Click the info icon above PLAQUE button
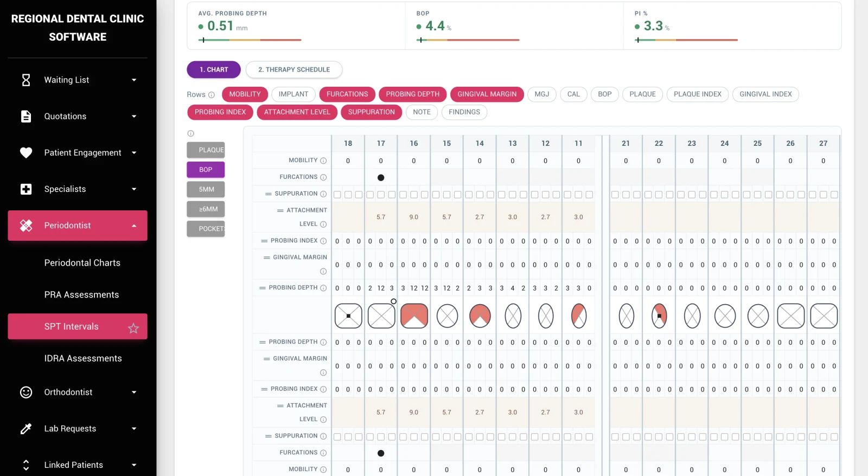Image resolution: width=868 pixels, height=476 pixels. (x=190, y=133)
